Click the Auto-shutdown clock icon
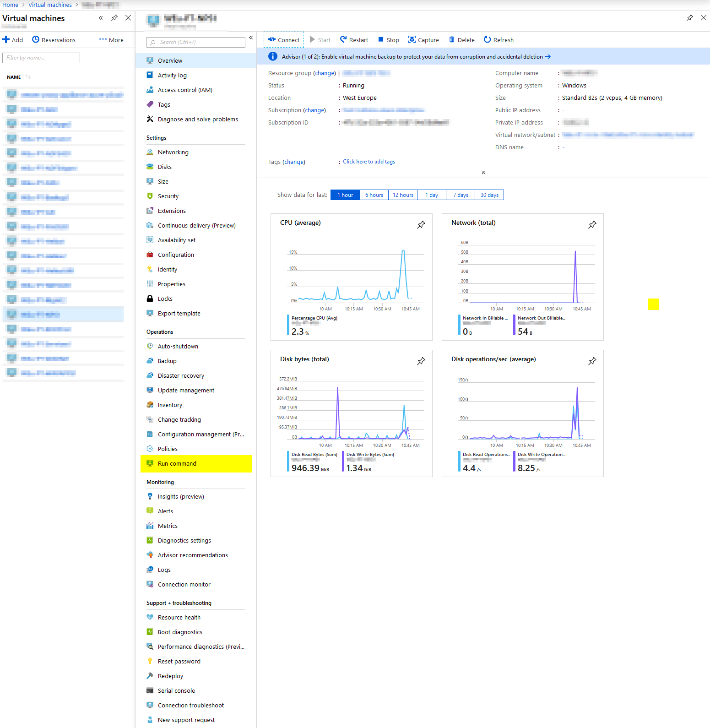The width and height of the screenshot is (710, 728). coord(150,346)
